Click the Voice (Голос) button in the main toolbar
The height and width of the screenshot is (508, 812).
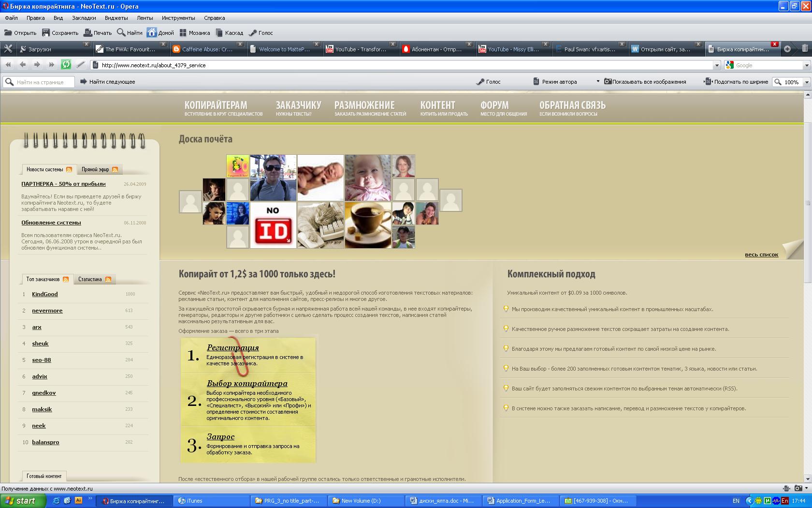[x=261, y=33]
